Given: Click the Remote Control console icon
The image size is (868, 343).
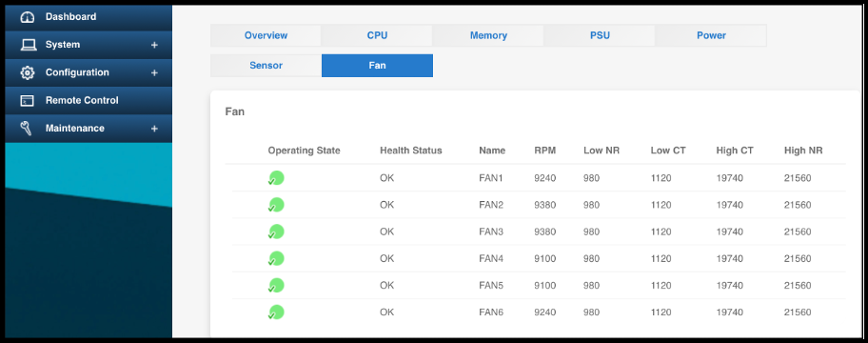Looking at the screenshot, I should tap(27, 101).
